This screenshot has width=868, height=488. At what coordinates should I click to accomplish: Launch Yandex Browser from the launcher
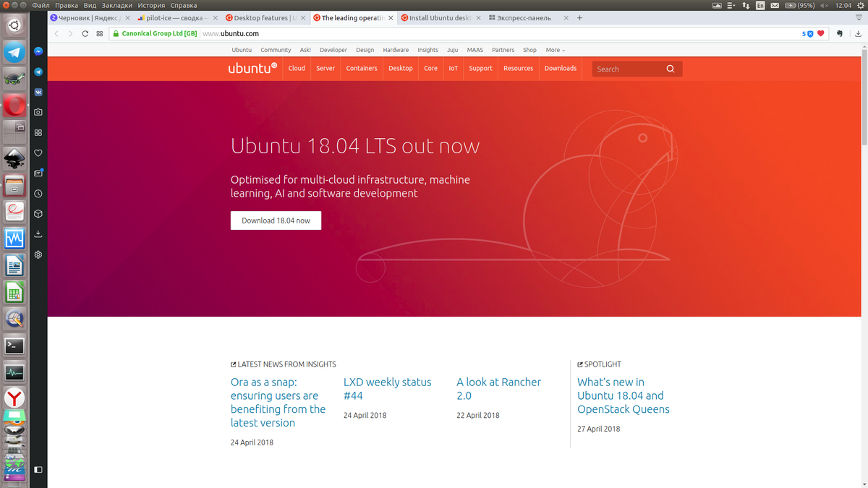pos(14,398)
